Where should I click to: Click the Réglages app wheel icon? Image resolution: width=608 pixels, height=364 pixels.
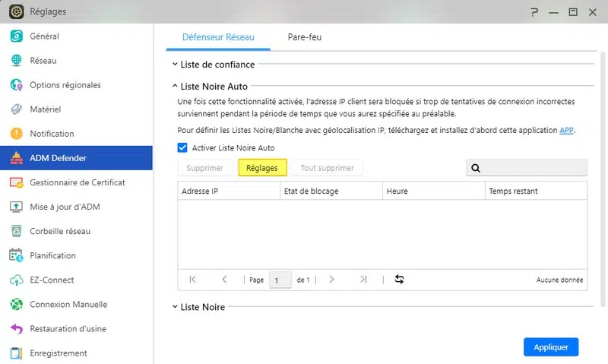point(16,11)
